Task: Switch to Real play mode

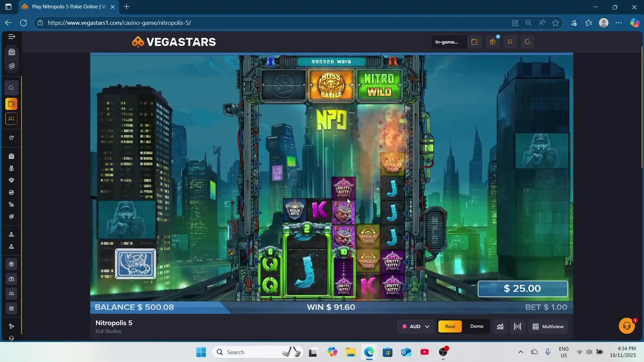Action: [450, 327]
